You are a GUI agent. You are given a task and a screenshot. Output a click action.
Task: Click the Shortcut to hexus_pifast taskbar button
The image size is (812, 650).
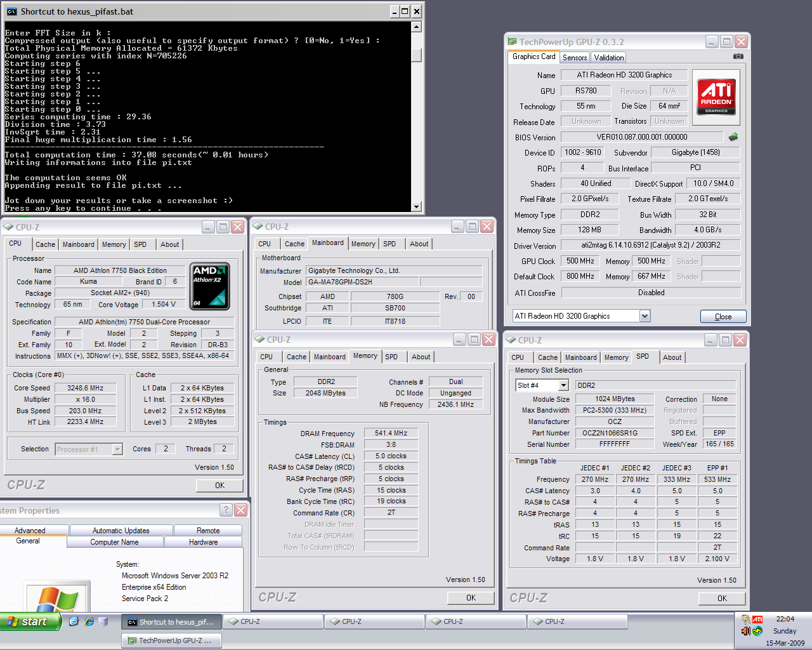click(x=171, y=622)
